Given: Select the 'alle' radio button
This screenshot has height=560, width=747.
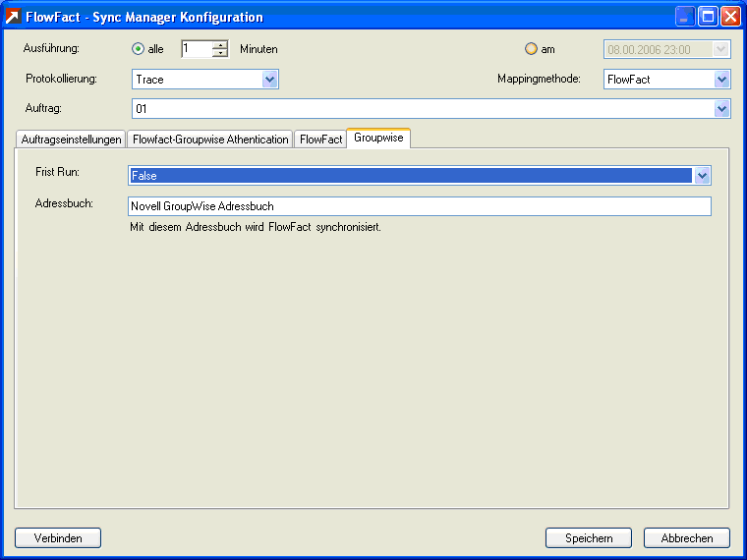Looking at the screenshot, I should coord(138,49).
